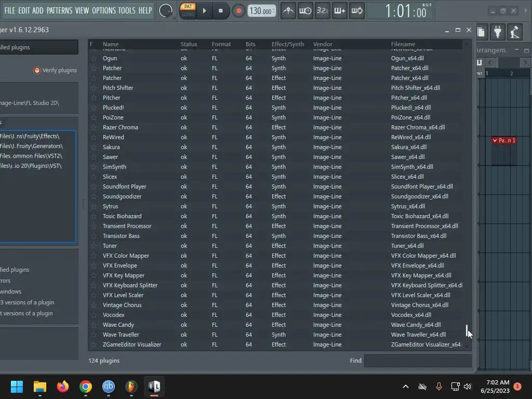
Task: Sort plugin list by Effect/Synth column
Action: [288, 44]
